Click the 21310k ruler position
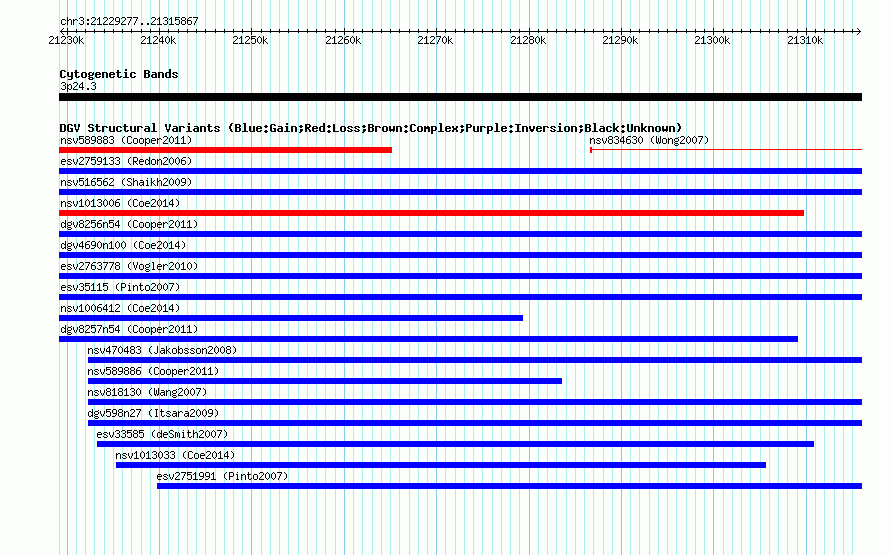Image resolution: width=890 pixels, height=555 pixels. (805, 40)
